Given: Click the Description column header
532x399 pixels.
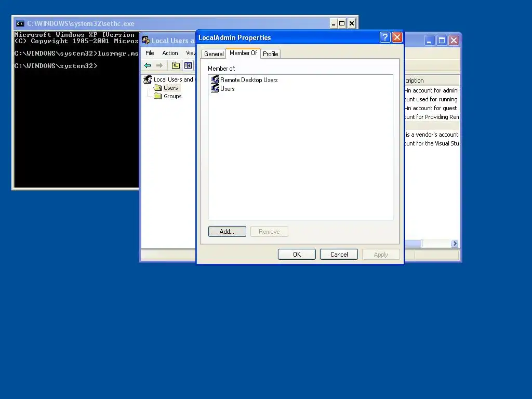Looking at the screenshot, I should [432, 81].
